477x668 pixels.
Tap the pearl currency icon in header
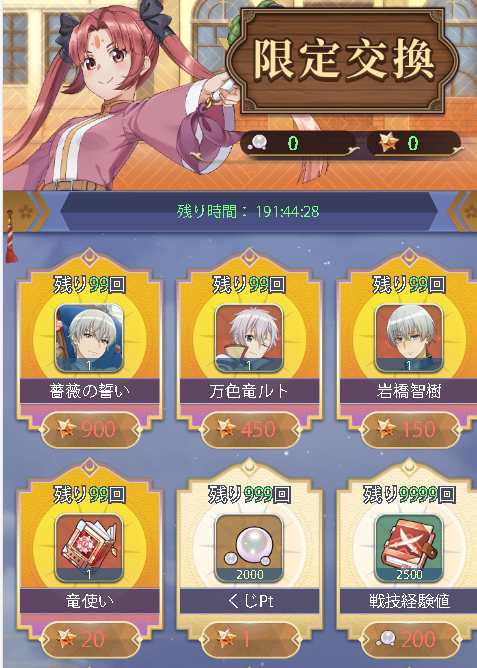[x=259, y=143]
